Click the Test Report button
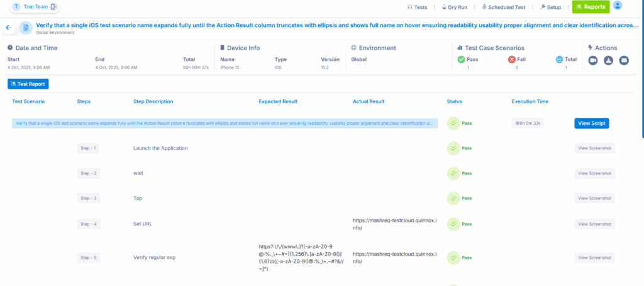Screen dimensions: 644x286 (x=28, y=83)
